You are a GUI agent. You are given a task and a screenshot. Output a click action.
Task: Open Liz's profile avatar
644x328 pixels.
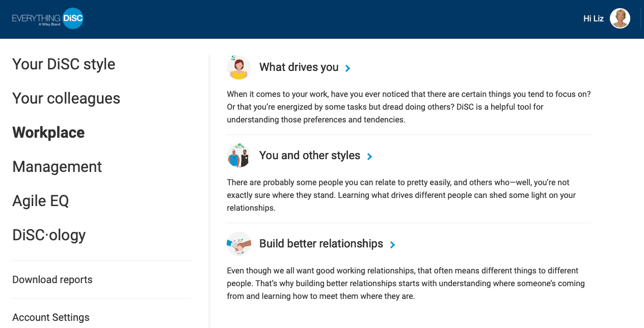point(620,18)
